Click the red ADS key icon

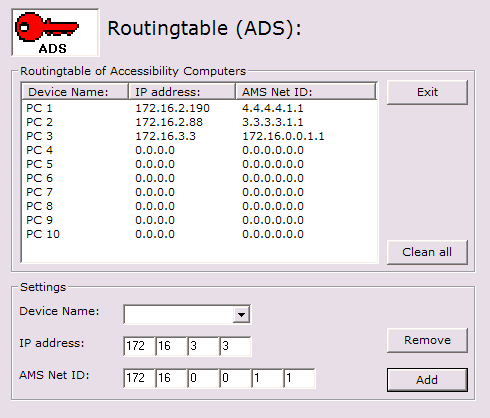coord(55,32)
